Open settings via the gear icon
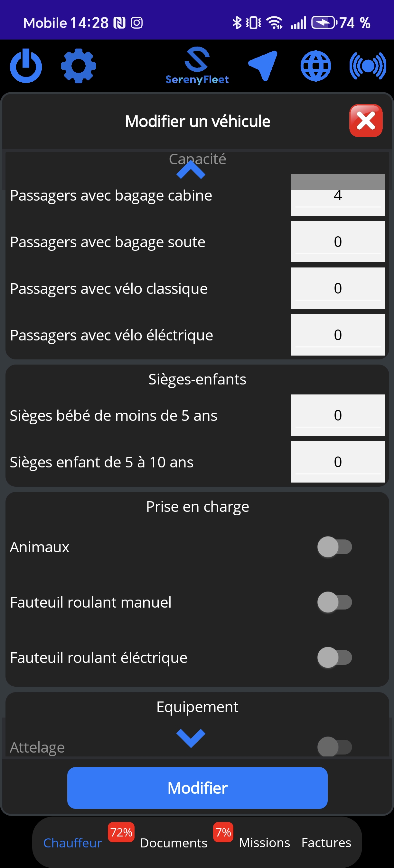The height and width of the screenshot is (868, 394). pos(78,66)
